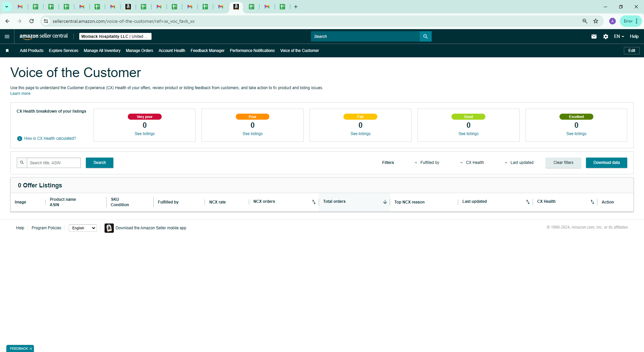The image size is (644, 352).
Task: Click the bookmark favorites icon
Action: pos(7,51)
